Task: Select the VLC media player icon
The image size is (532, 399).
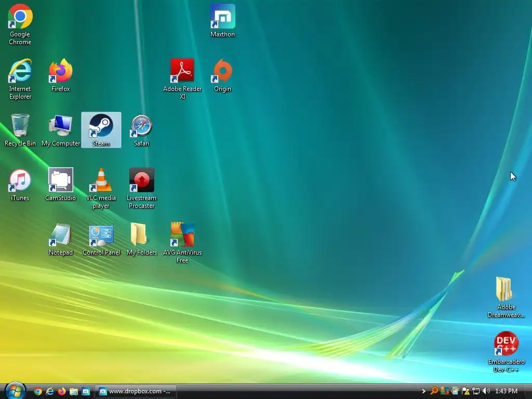Action: click(x=101, y=188)
